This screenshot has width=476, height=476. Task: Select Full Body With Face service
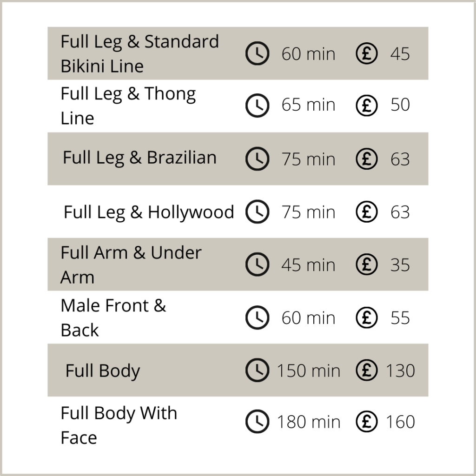[119, 425]
